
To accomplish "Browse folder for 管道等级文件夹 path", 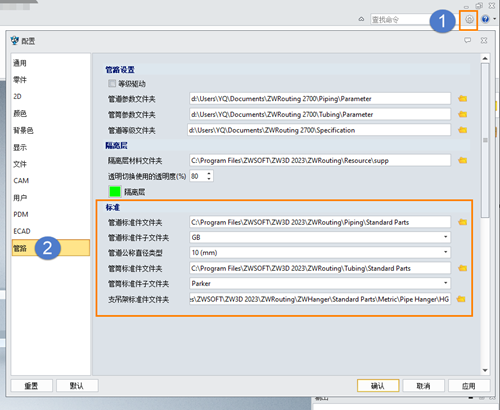I will (x=462, y=130).
